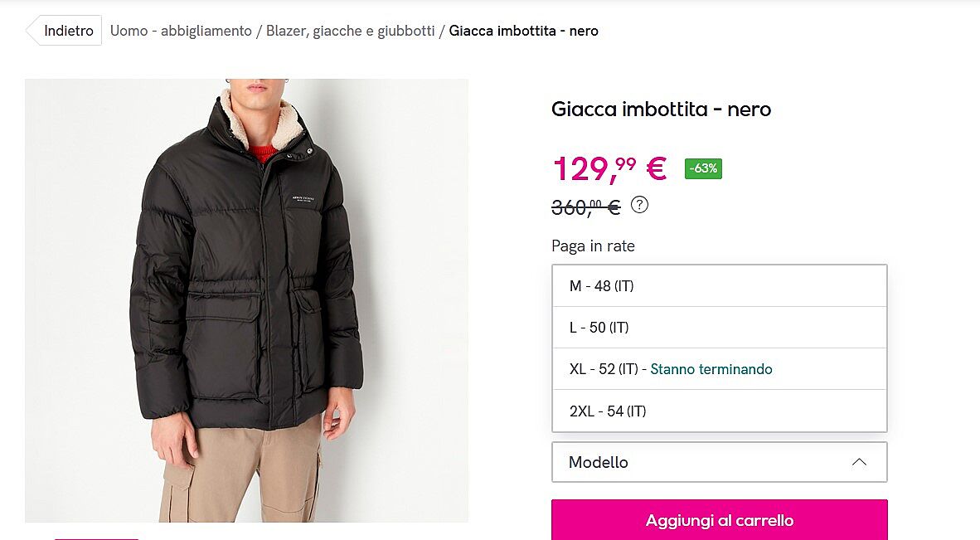Click the Paga in rate option
This screenshot has height=540, width=980.
[x=593, y=246]
